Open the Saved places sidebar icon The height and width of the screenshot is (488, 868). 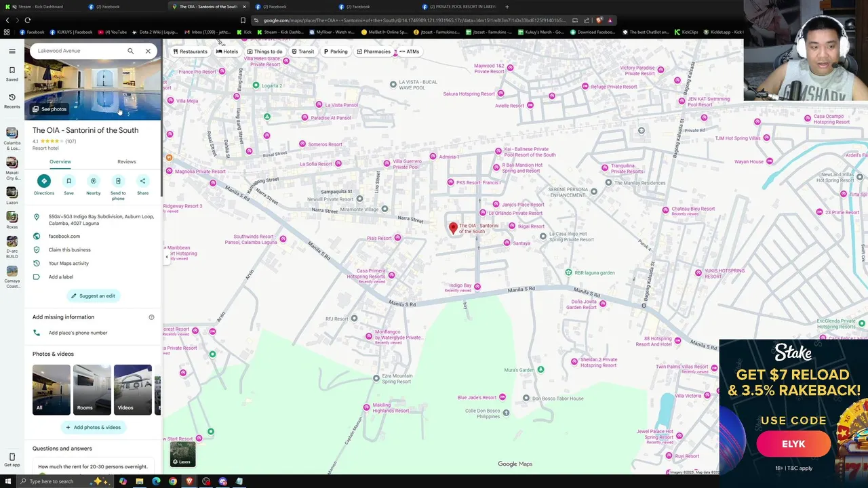pos(12,73)
